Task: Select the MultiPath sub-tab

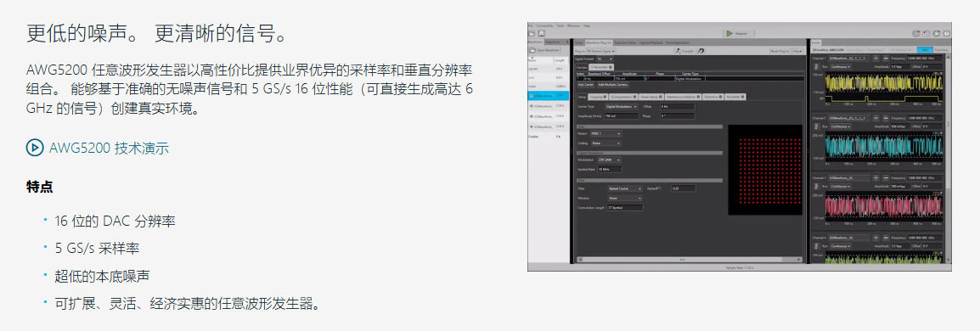Action: coord(735,97)
